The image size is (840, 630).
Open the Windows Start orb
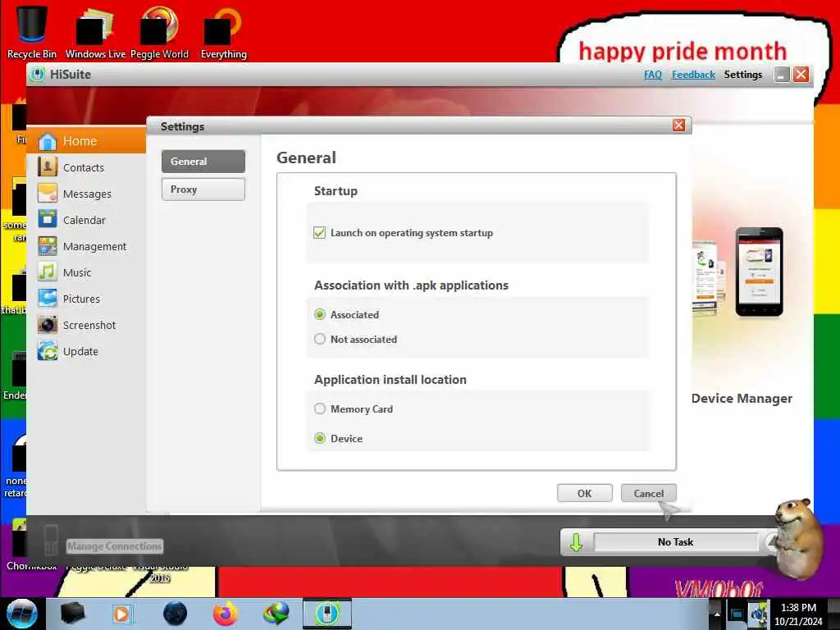pyautogui.click(x=21, y=614)
